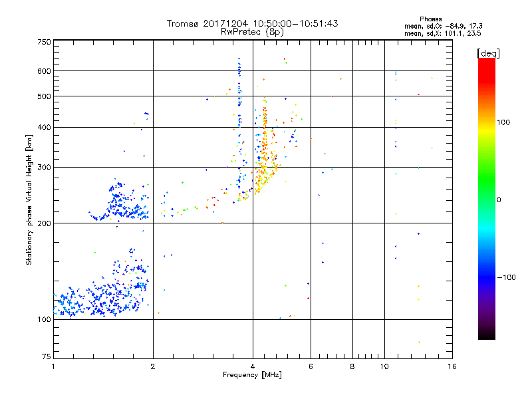Click the phase colorbar gradient

[x=487, y=198]
